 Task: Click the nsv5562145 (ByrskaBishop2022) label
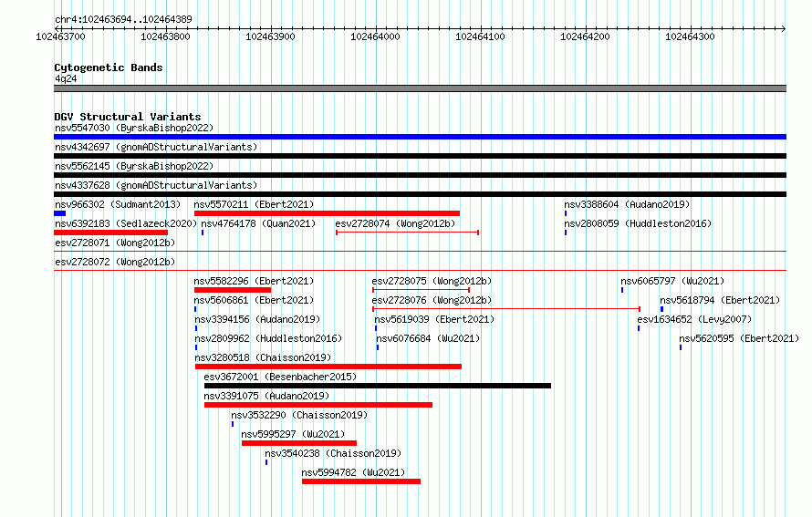(x=134, y=166)
